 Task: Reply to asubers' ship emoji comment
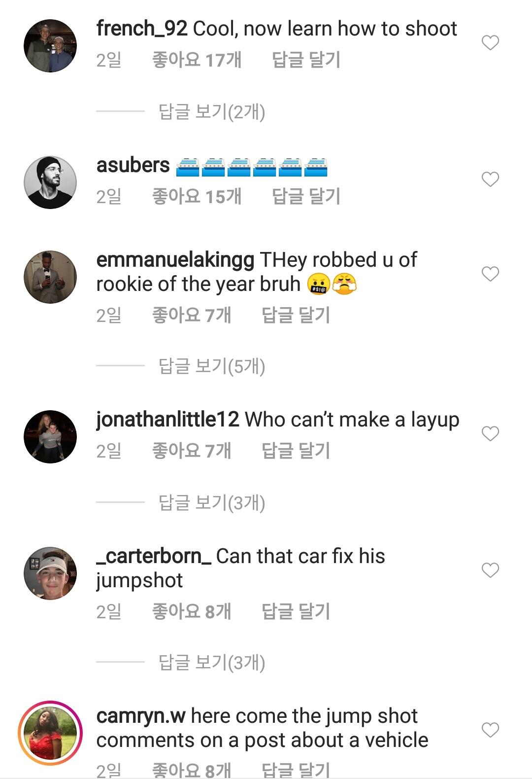(306, 197)
